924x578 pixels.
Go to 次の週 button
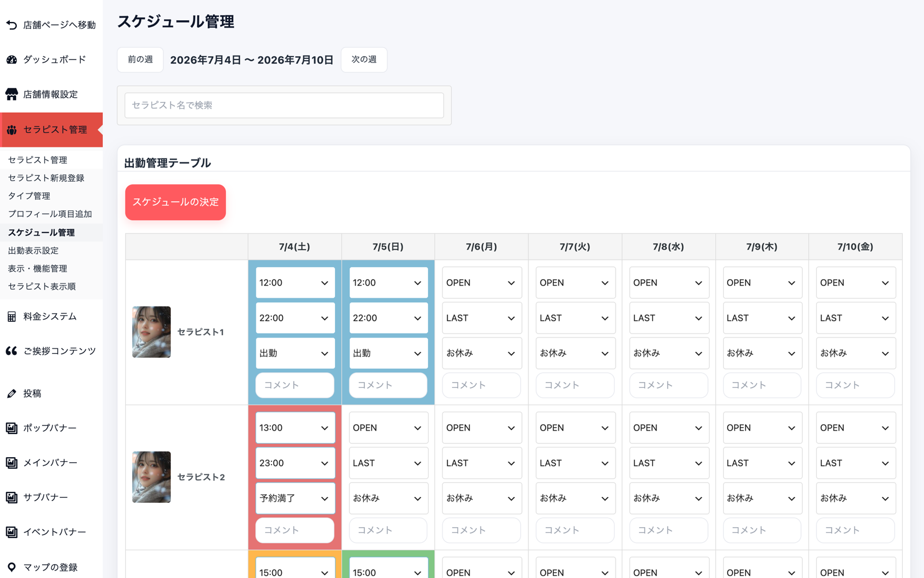tap(364, 60)
